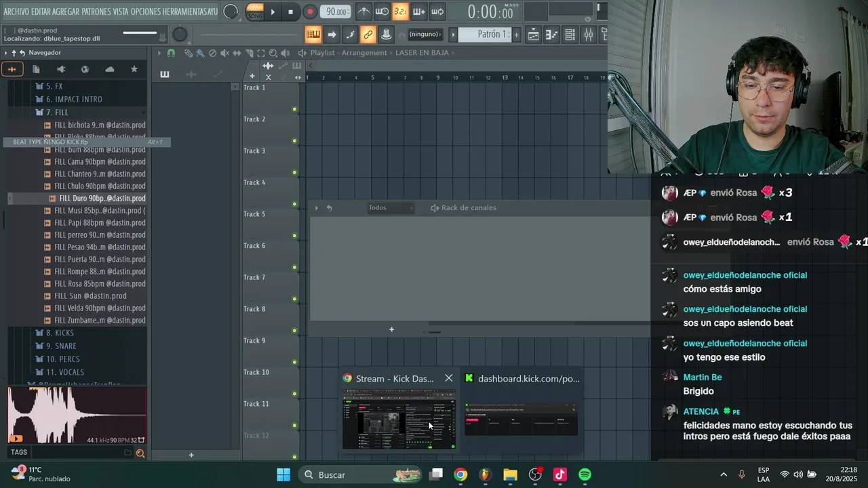Add new pattern with plus beside Patrón 1
The image size is (868, 488).
[516, 35]
